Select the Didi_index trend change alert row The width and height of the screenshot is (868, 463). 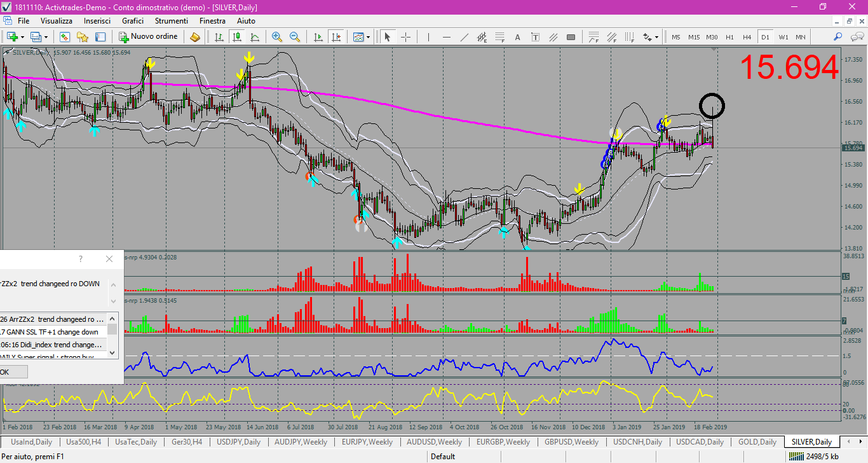[53, 345]
